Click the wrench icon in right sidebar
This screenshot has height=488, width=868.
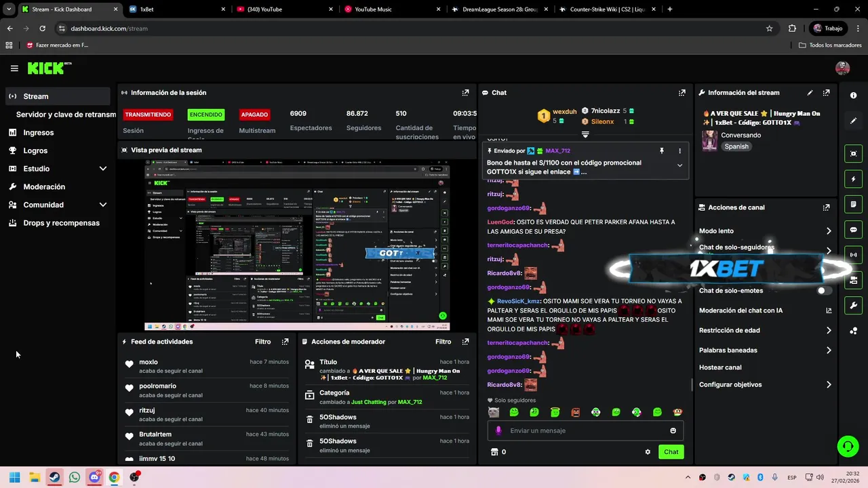point(854,306)
